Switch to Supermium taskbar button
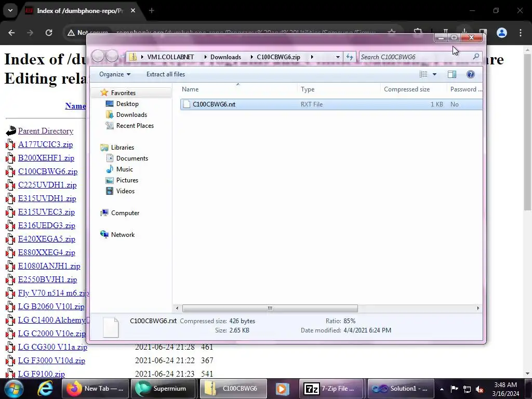This screenshot has height=399, width=532. pos(164,389)
